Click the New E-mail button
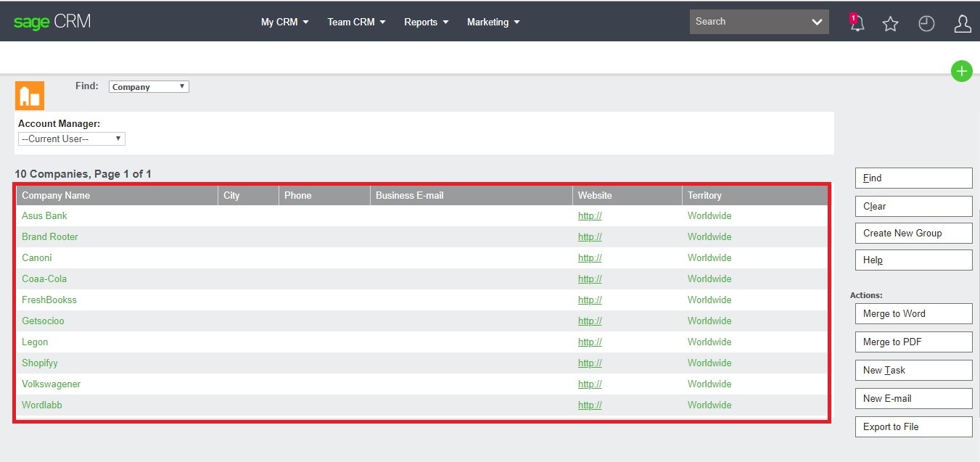Image resolution: width=980 pixels, height=462 pixels. pyautogui.click(x=913, y=398)
